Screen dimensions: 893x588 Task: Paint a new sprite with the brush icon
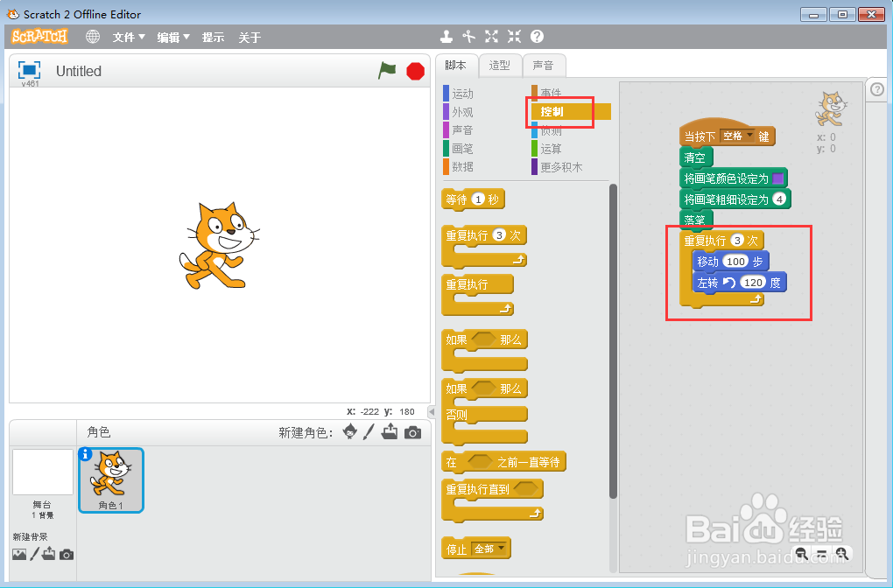point(368,431)
